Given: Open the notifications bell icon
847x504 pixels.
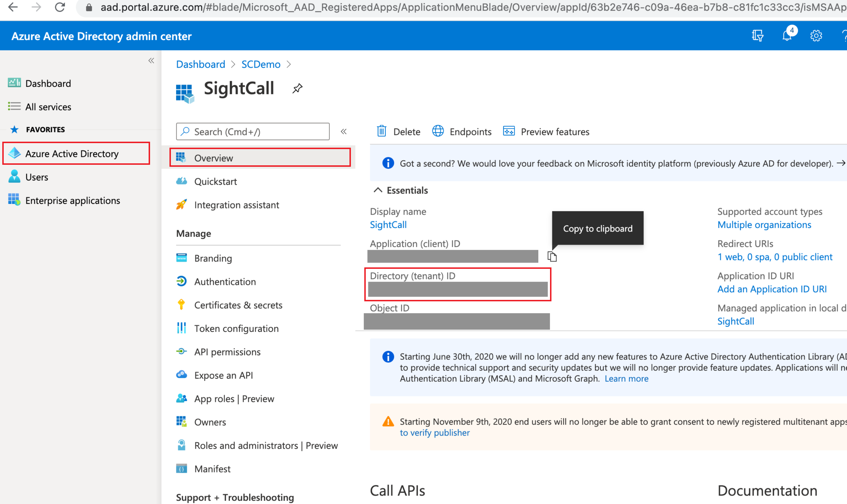Looking at the screenshot, I should 787,36.
